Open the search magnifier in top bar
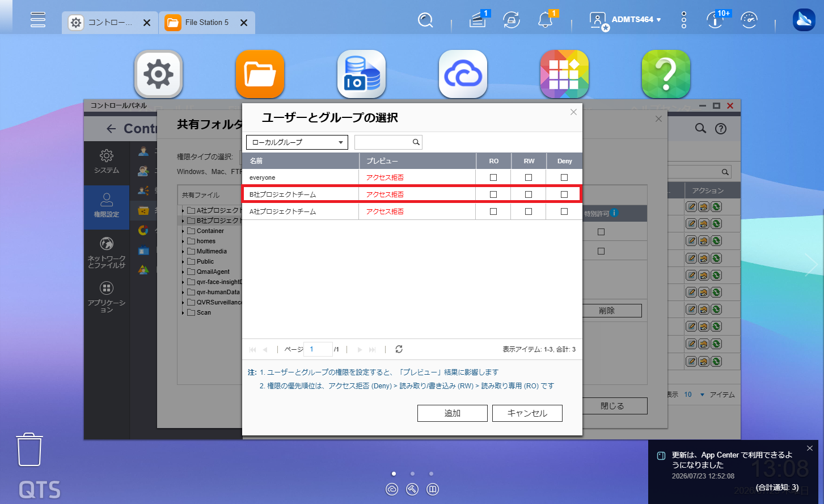Image resolution: width=824 pixels, height=504 pixels. tap(425, 20)
